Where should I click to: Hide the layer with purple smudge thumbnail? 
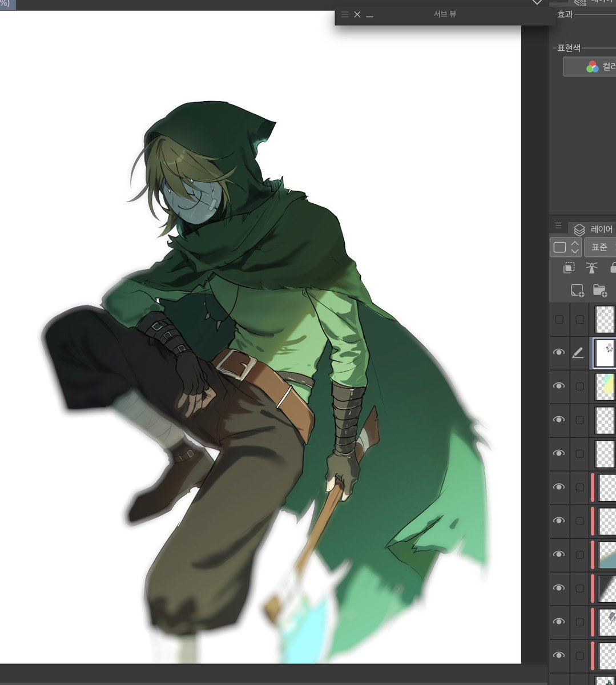click(559, 621)
